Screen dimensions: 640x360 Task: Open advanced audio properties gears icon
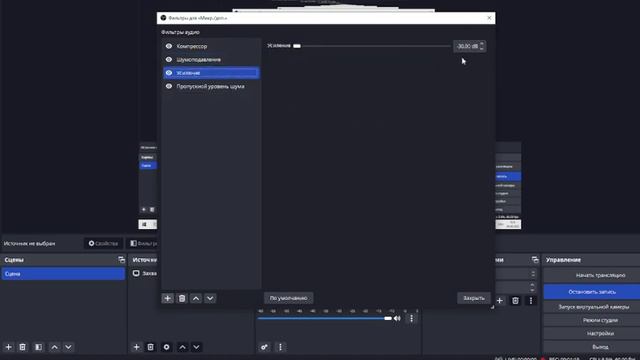(264, 347)
